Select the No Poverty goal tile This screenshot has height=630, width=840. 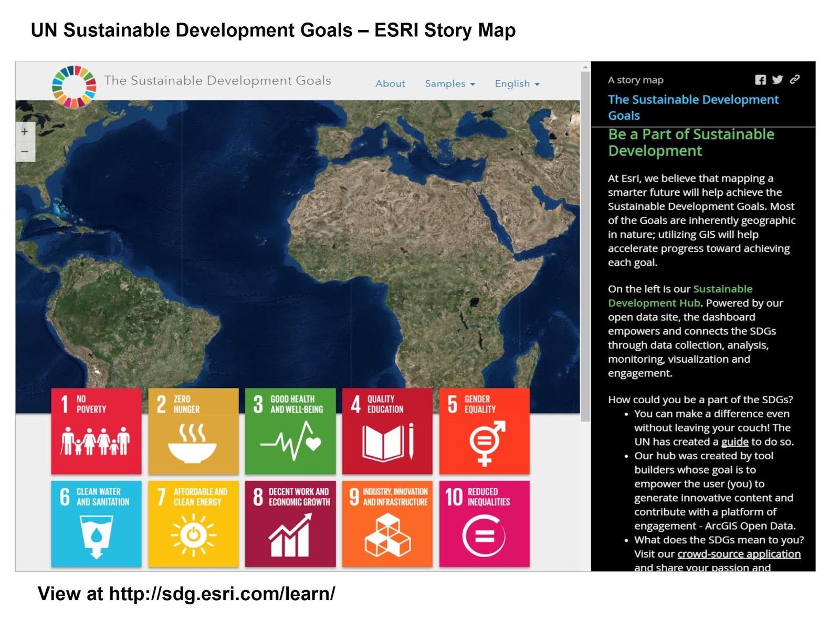click(96, 430)
